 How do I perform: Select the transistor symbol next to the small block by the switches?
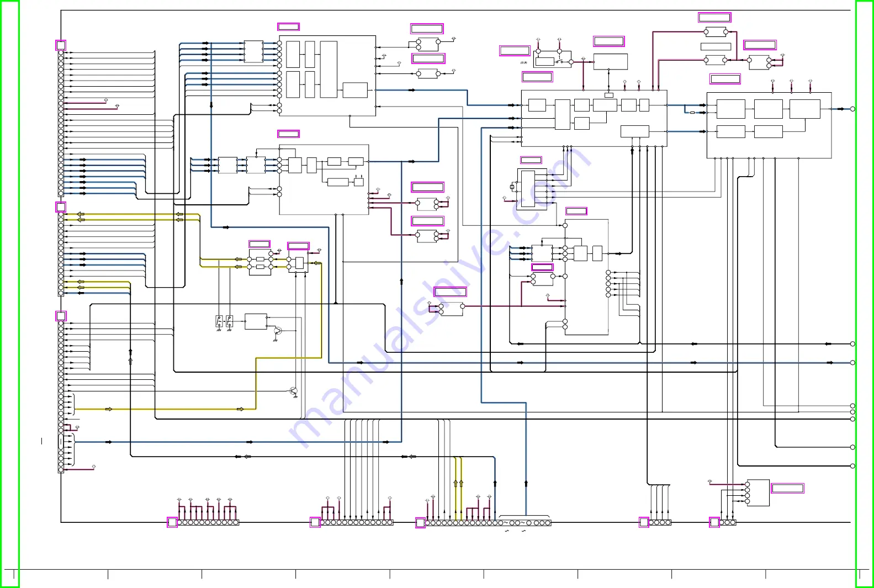pos(277,331)
